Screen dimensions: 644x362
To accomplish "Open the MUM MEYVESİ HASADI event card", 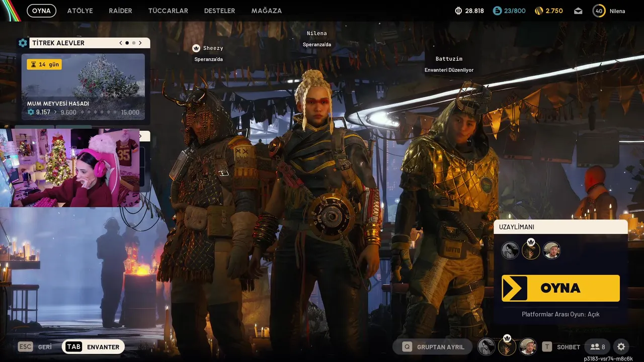I will click(83, 86).
